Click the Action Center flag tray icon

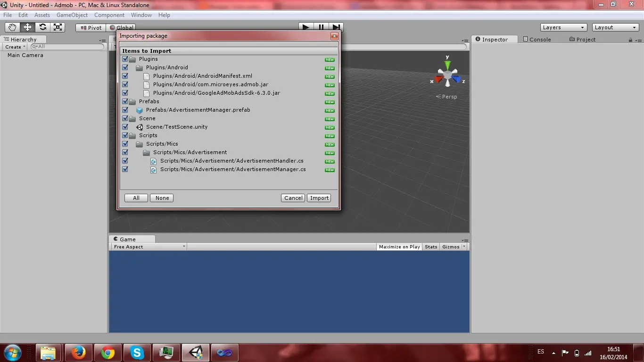(x=565, y=353)
